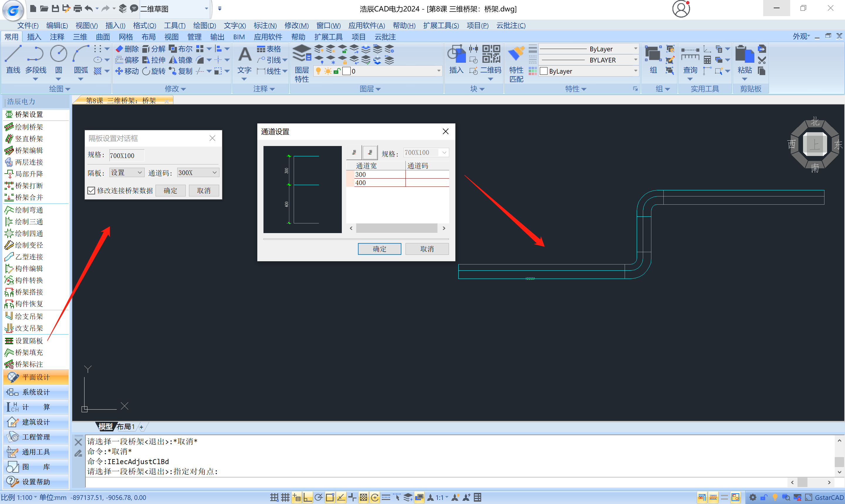Click the 二维码 QR code icon
Viewport: 845px width, 504px height.
tap(491, 54)
